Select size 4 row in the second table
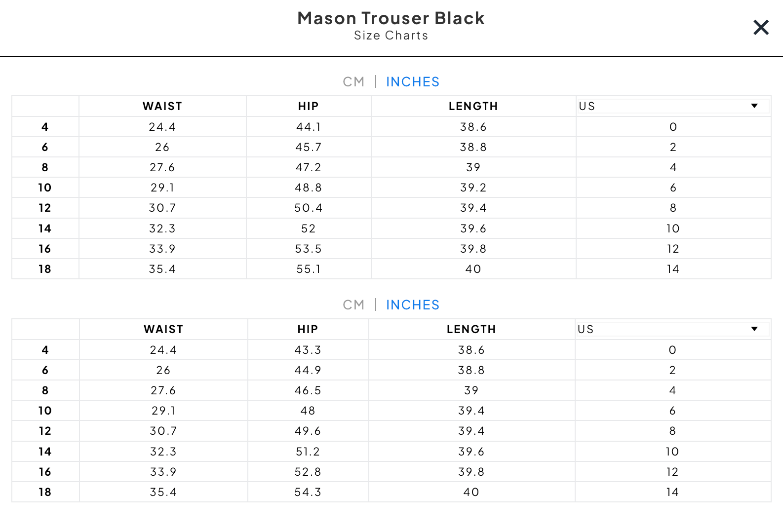 point(391,350)
